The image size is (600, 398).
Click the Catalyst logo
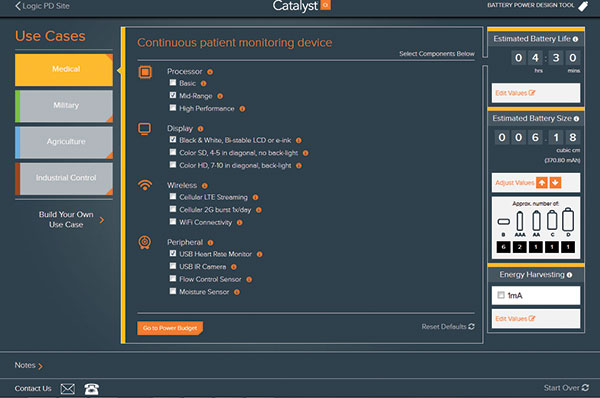[x=302, y=6]
